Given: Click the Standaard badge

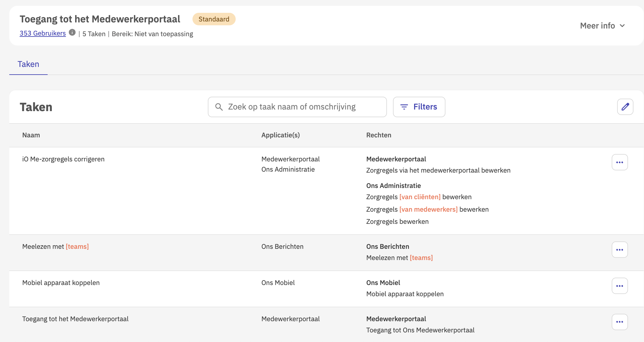Looking at the screenshot, I should [x=214, y=19].
